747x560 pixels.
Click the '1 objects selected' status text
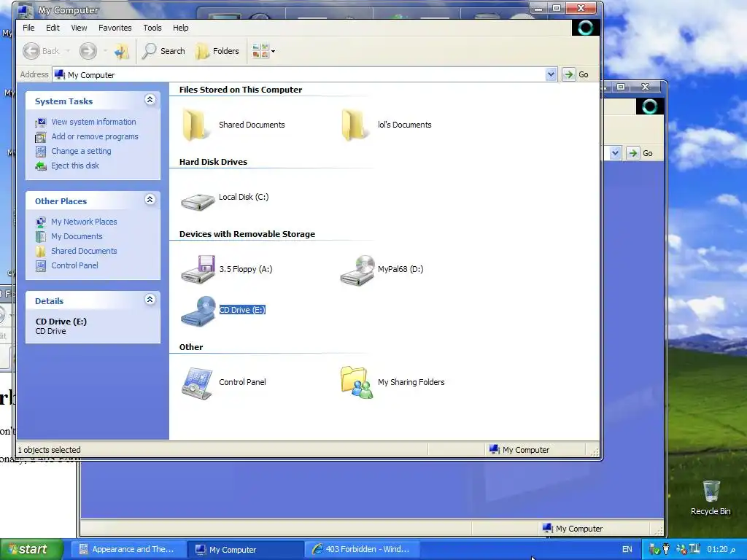49,450
